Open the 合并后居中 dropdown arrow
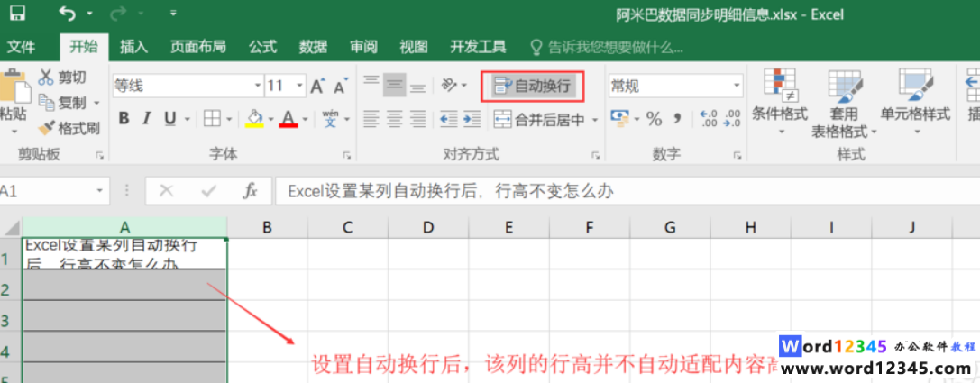This screenshot has height=383, width=980. tap(595, 119)
